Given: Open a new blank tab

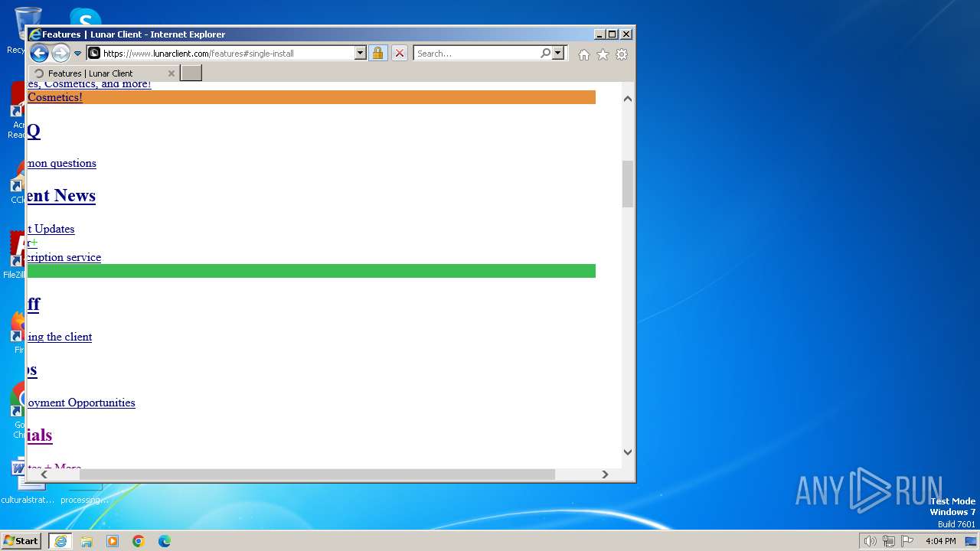Looking at the screenshot, I should pyautogui.click(x=191, y=73).
